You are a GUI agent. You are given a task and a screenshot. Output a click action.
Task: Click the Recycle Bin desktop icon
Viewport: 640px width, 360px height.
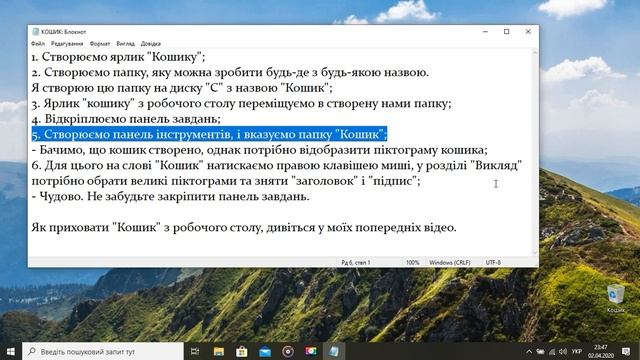pos(615,298)
